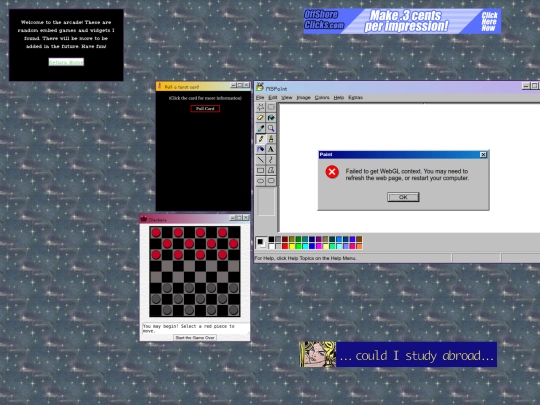Screen dimensions: 540x405
Task: Choose the straight Line tool
Action: (x=261, y=160)
